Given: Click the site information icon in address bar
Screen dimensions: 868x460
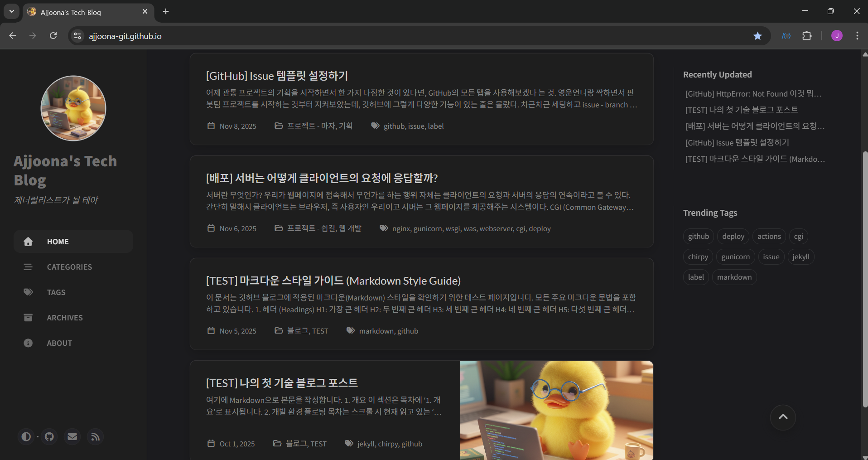Looking at the screenshot, I should pos(77,36).
